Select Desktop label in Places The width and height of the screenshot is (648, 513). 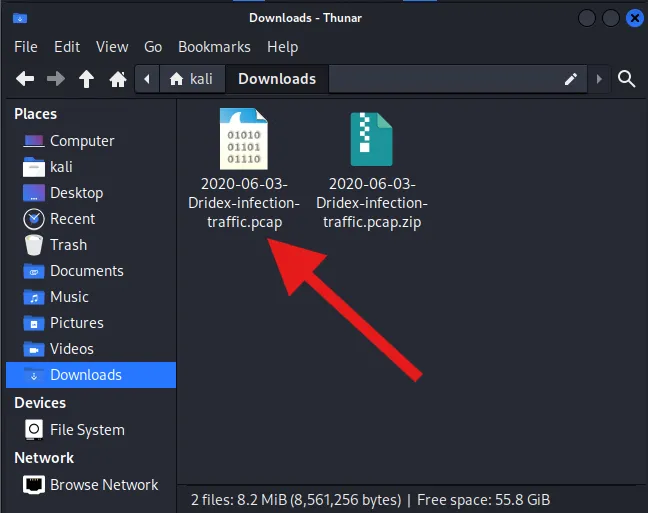76,193
